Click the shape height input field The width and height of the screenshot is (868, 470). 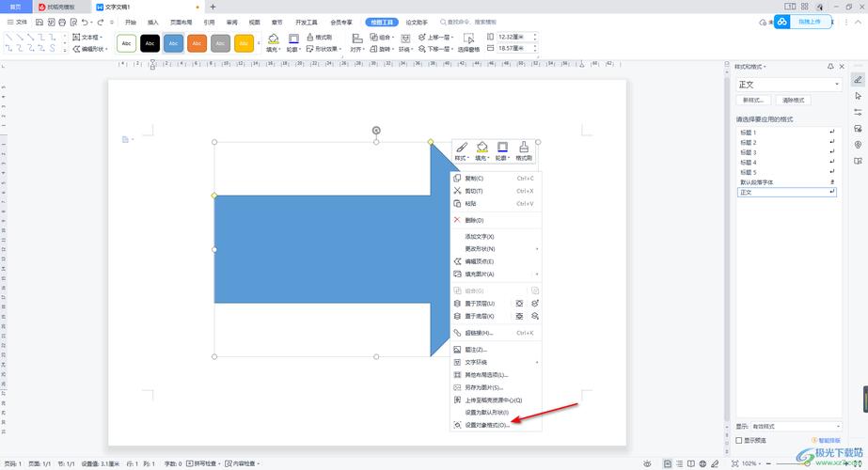click(517, 37)
